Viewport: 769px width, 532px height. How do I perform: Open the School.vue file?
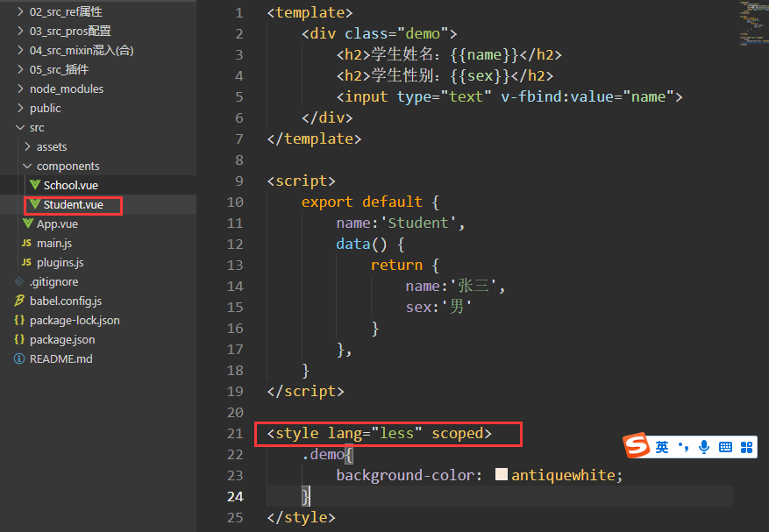click(71, 185)
